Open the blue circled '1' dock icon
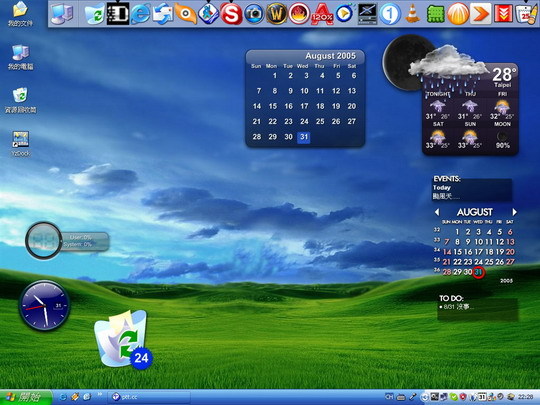This screenshot has height=405, width=540. pos(390,14)
